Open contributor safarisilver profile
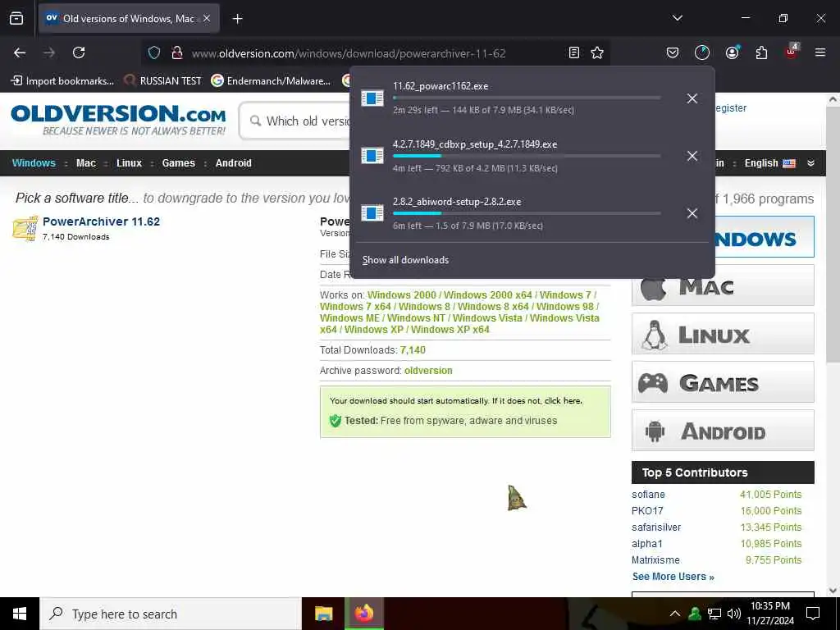Viewport: 840px width, 630px height. point(656,527)
